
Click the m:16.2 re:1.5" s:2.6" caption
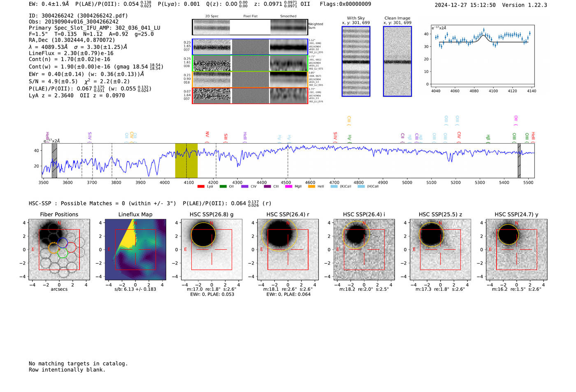(517, 289)
